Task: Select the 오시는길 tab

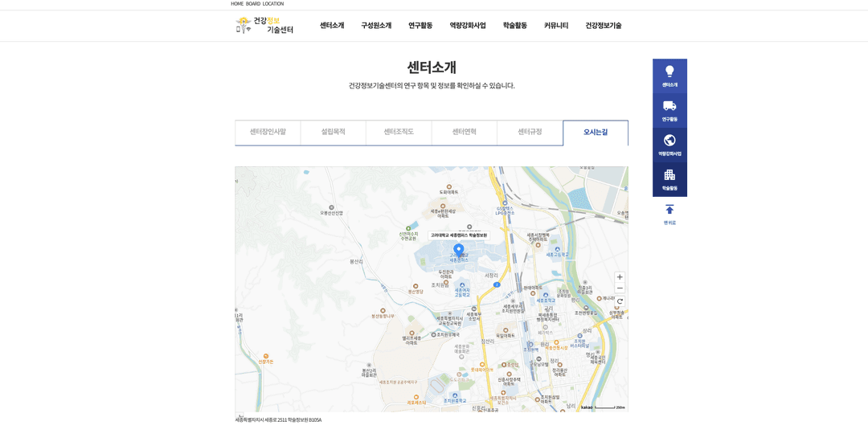Action: click(595, 133)
